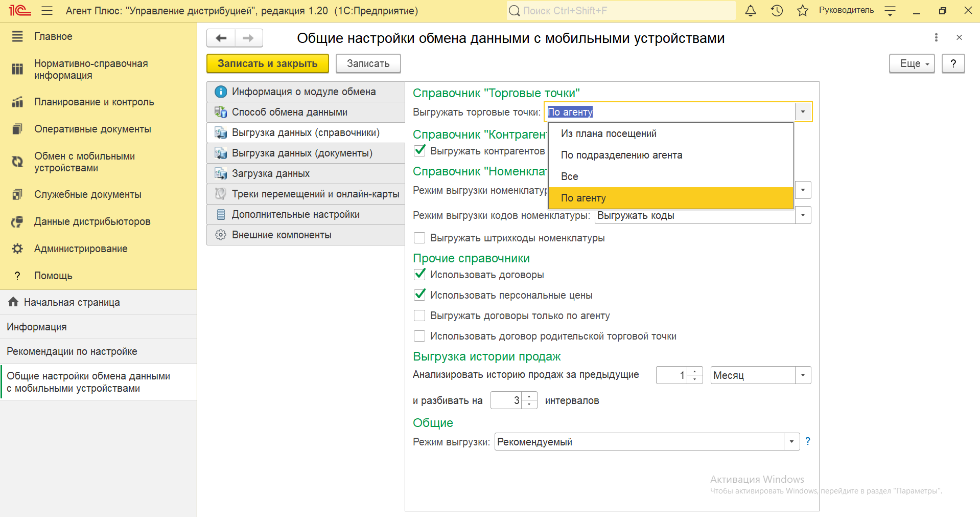Open the history clock icon
This screenshot has width=980, height=517.
[x=777, y=11]
